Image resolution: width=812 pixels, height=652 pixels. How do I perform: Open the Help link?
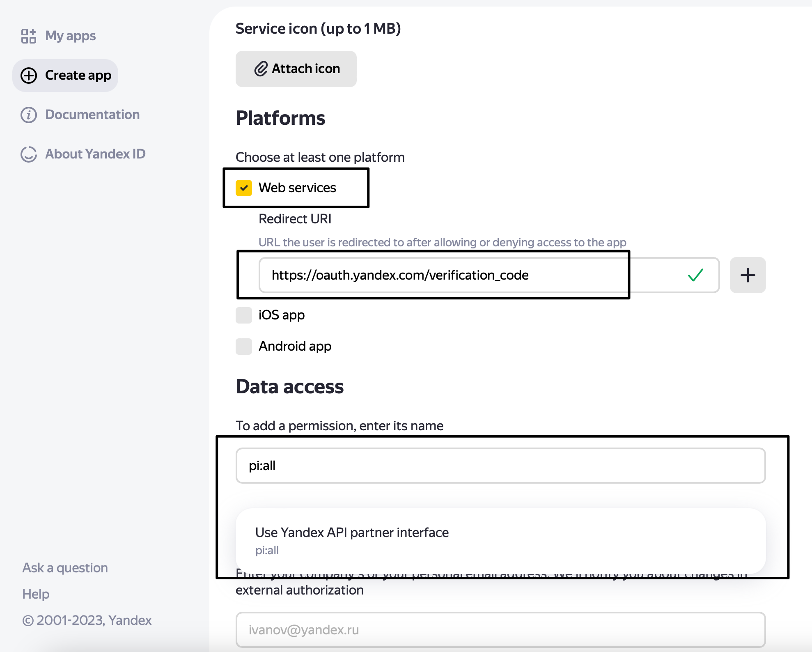(x=36, y=594)
